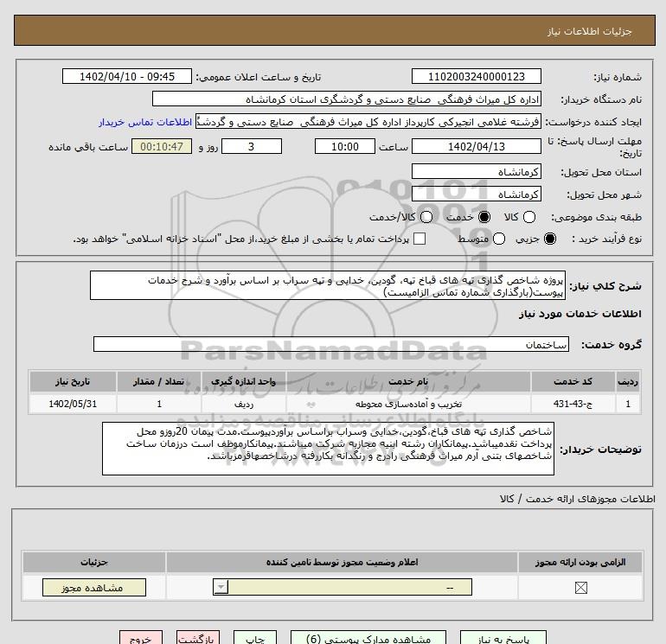Select the متوسط purchase type radio

coord(499,239)
